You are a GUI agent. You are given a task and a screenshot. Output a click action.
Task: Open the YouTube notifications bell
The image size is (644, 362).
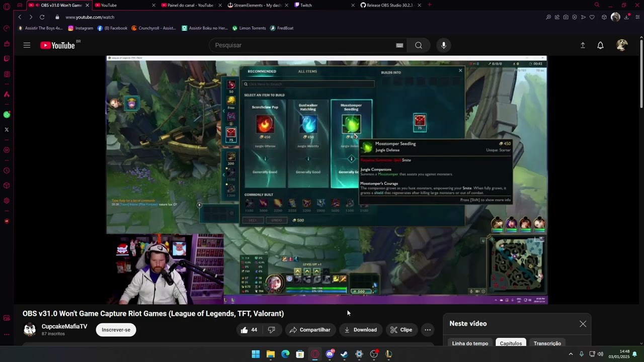600,45
